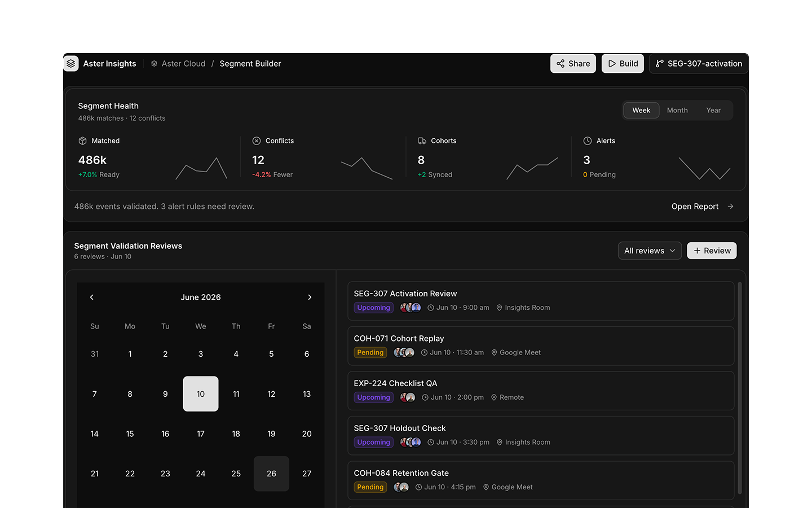The image size is (812, 508).
Task: Click the Matched sparkline chart
Action: coord(201,168)
